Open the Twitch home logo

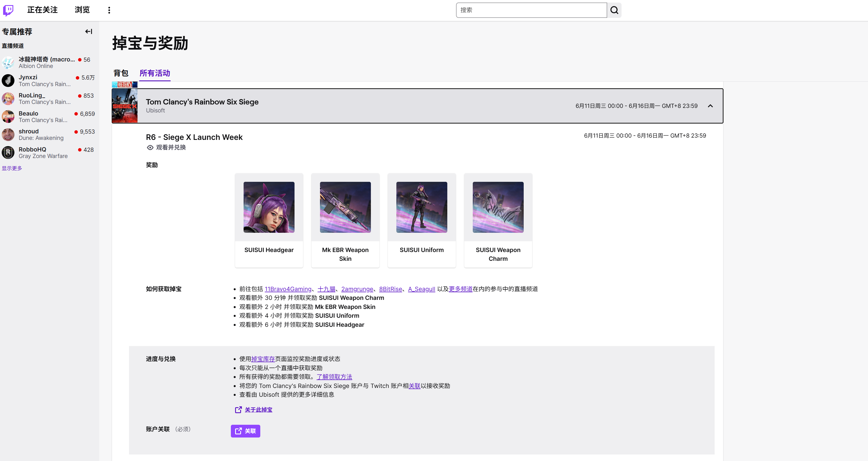8,10
